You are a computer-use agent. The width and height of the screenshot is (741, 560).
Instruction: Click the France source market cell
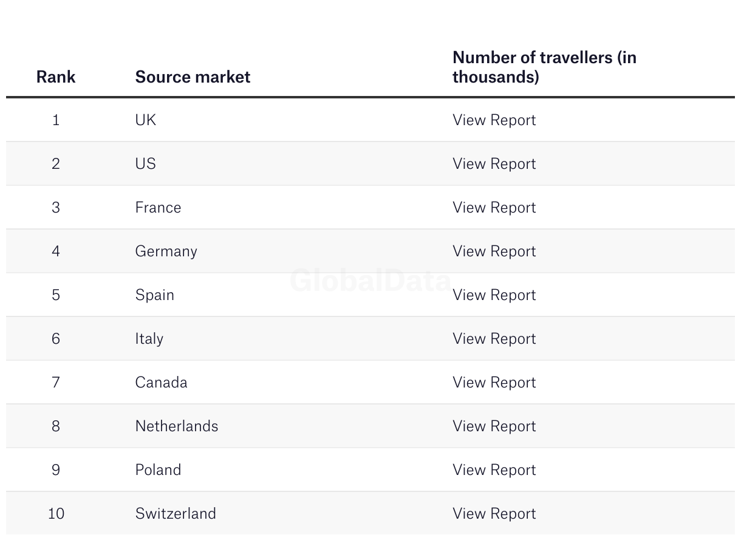(x=158, y=208)
